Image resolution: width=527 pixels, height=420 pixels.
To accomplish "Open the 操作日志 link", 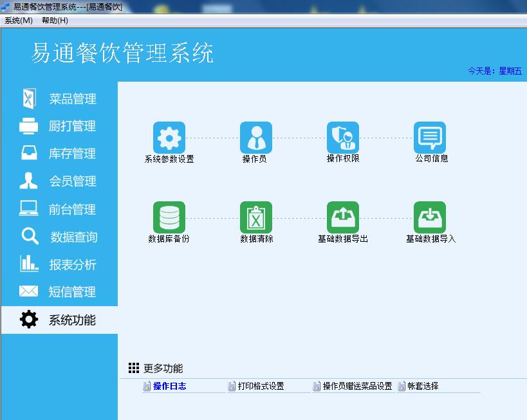I will [169, 386].
